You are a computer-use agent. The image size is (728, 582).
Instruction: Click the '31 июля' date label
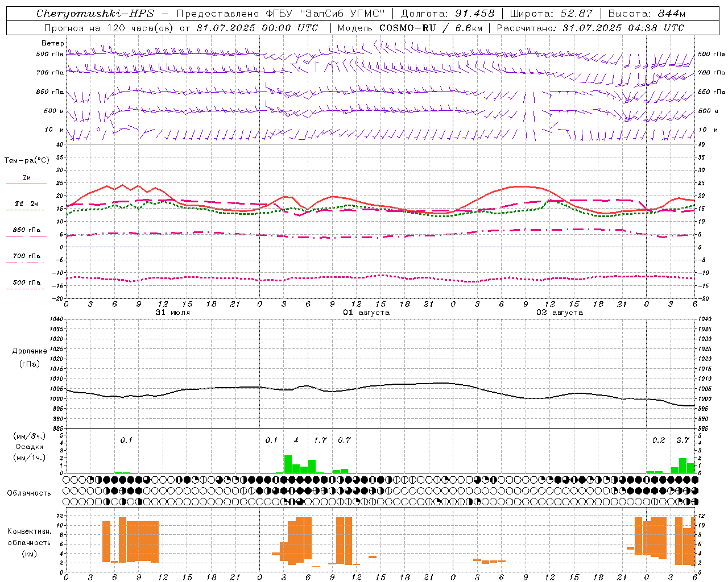click(173, 313)
